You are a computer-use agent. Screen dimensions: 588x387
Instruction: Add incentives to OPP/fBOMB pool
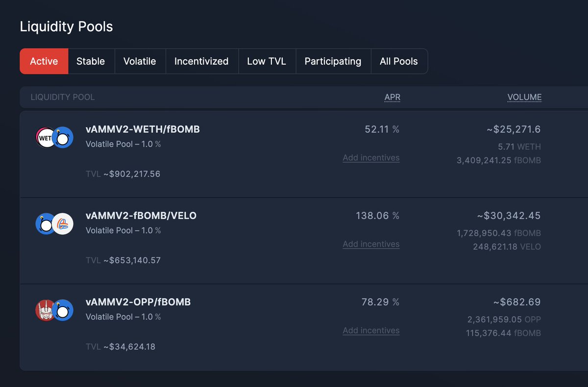tap(371, 331)
